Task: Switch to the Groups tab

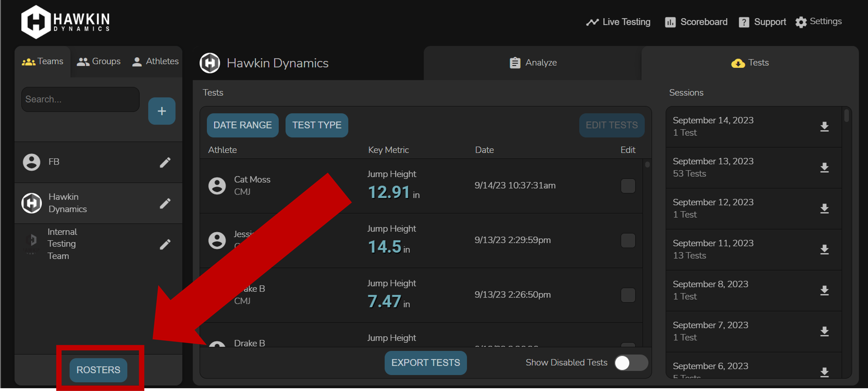Action: tap(99, 61)
